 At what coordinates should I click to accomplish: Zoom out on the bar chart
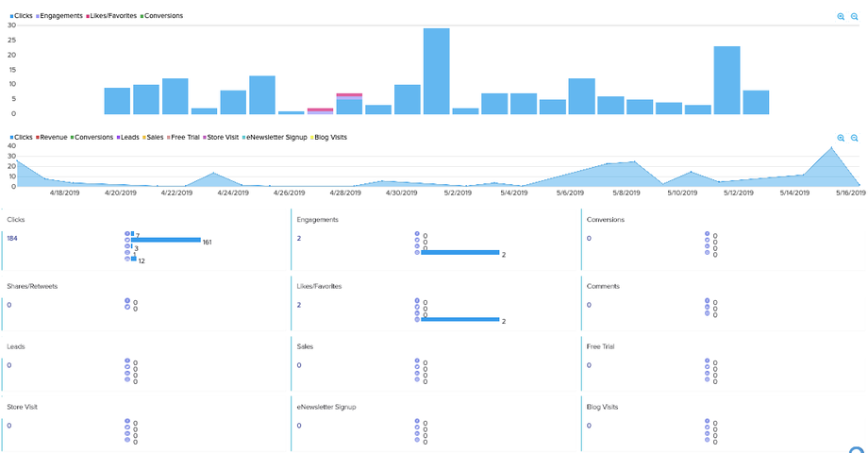(854, 17)
